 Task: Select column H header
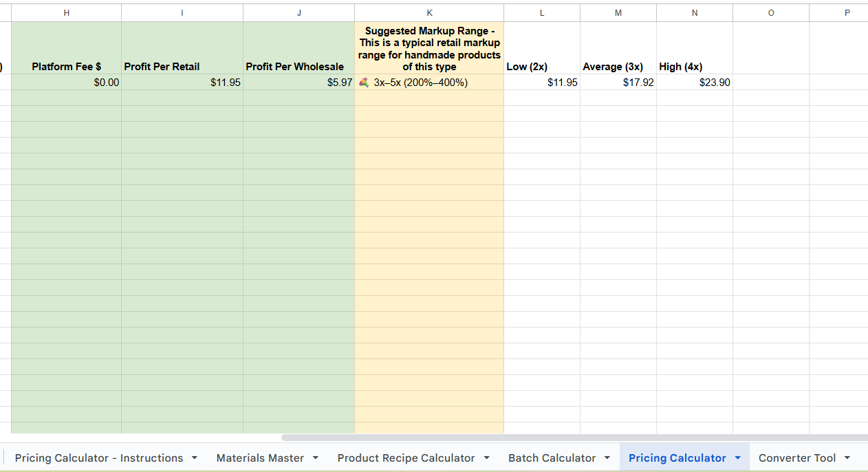coord(66,13)
